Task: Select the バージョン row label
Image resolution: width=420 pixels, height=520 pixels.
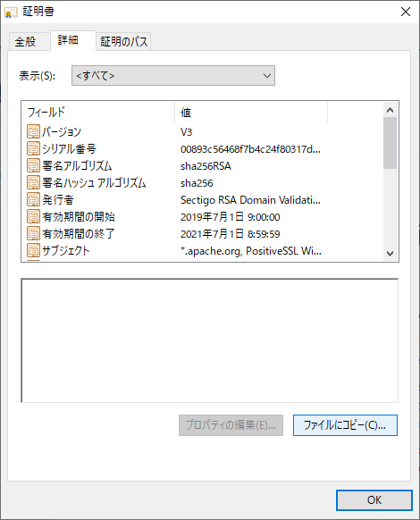Action: tap(62, 132)
